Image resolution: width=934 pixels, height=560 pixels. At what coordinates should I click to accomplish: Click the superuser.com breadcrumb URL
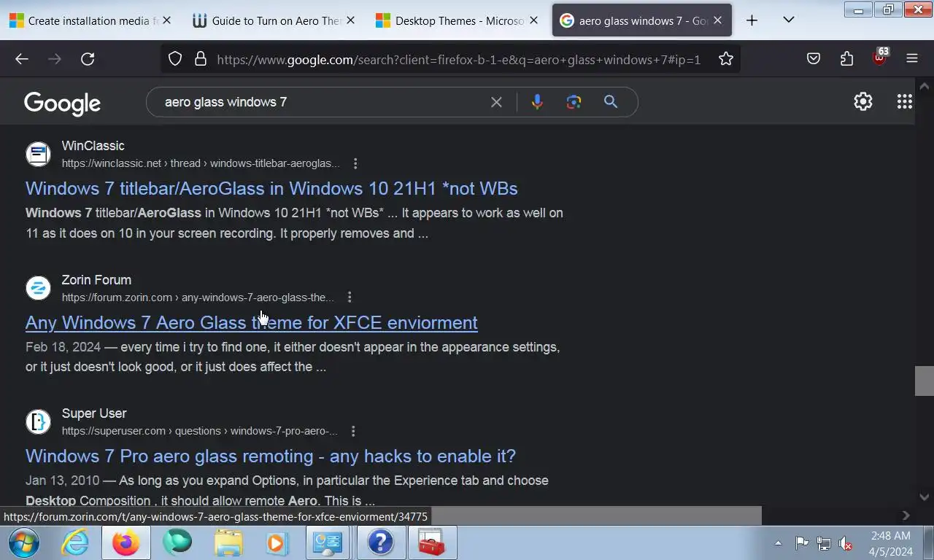199,431
